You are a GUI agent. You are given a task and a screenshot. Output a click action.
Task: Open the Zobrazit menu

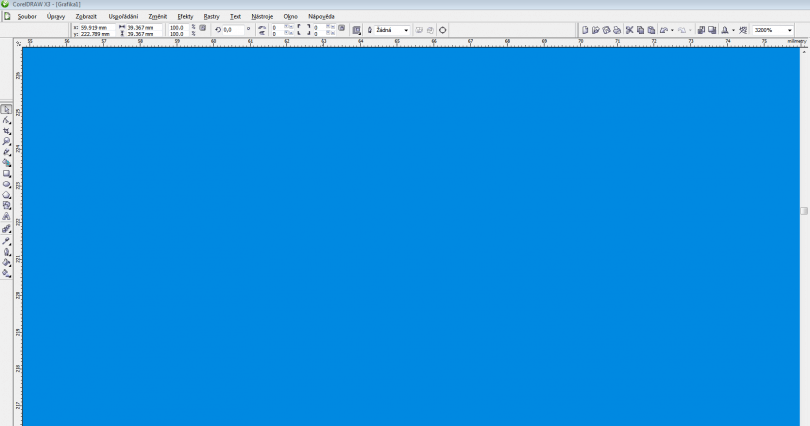(x=86, y=17)
